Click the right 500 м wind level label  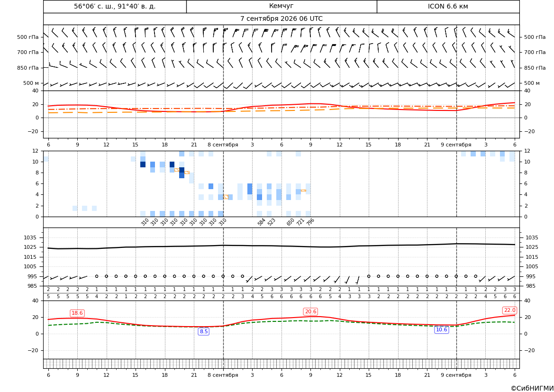coord(532,83)
